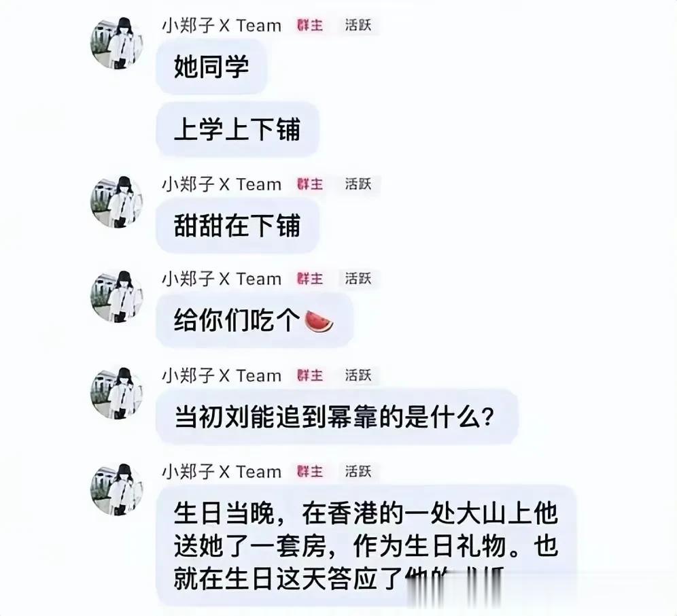Tap the 群主 badge above 她同学
This screenshot has width=677, height=616.
point(309,25)
